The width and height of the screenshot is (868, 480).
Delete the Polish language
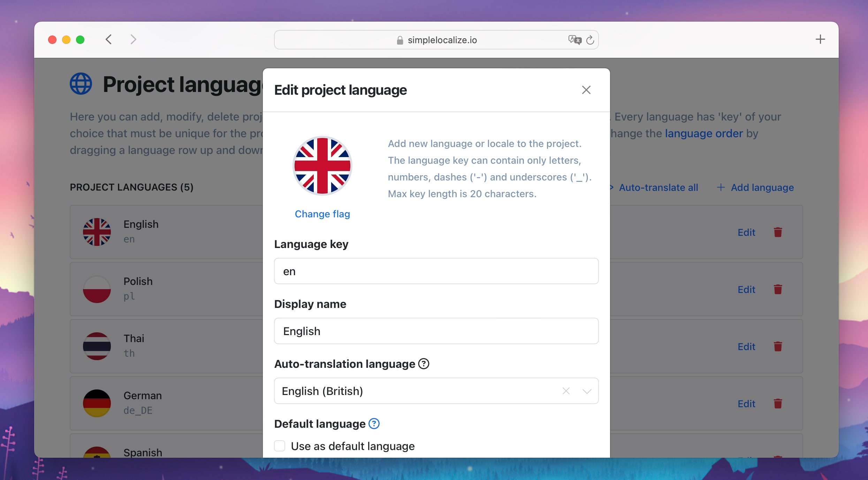778,289
